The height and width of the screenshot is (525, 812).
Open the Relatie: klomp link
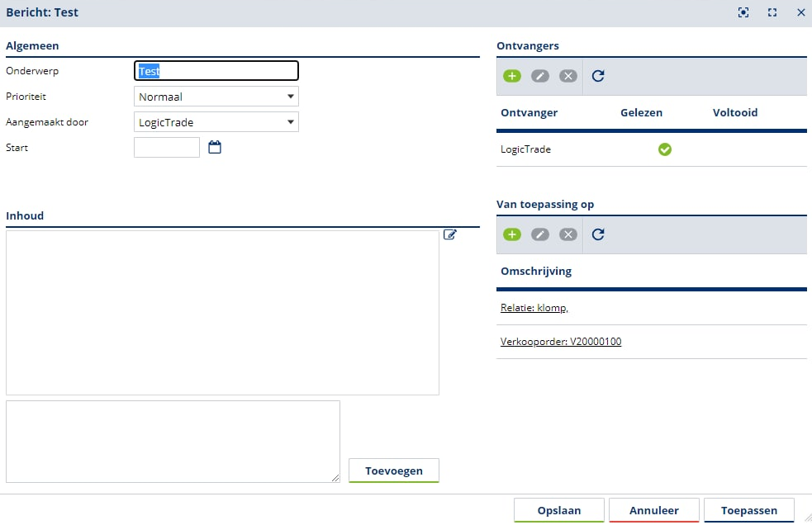534,308
